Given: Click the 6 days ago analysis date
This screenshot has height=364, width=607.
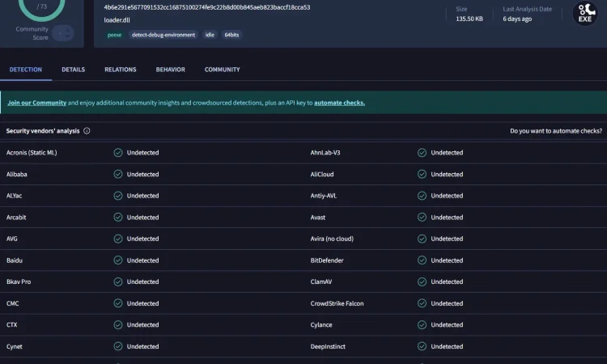Looking at the screenshot, I should tap(517, 19).
